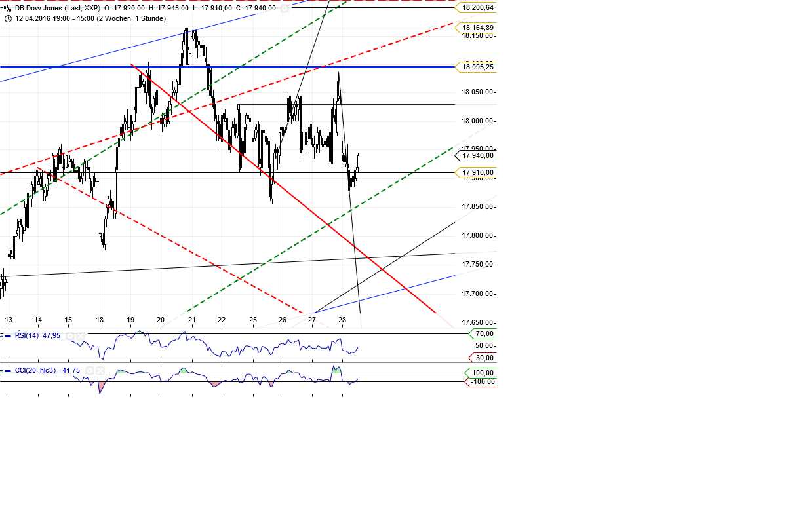Click the blue line-style icon before RSI(14)
Screen dimensions: 809x532
(8, 336)
